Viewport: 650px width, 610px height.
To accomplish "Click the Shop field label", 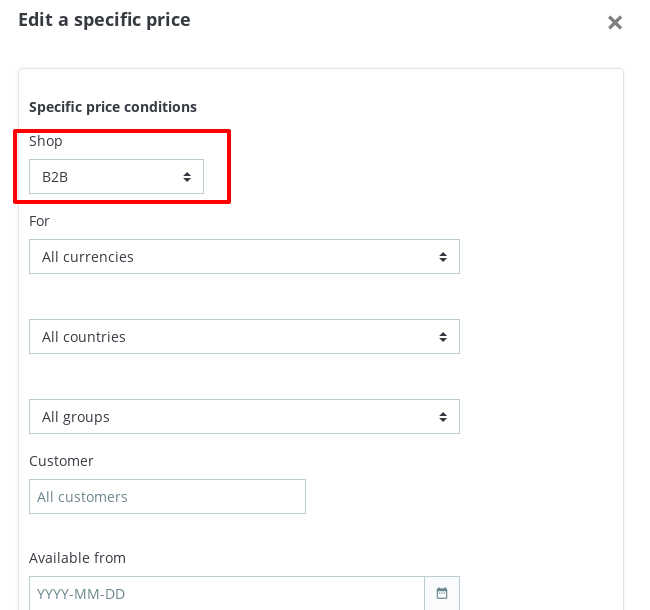I will point(46,141).
